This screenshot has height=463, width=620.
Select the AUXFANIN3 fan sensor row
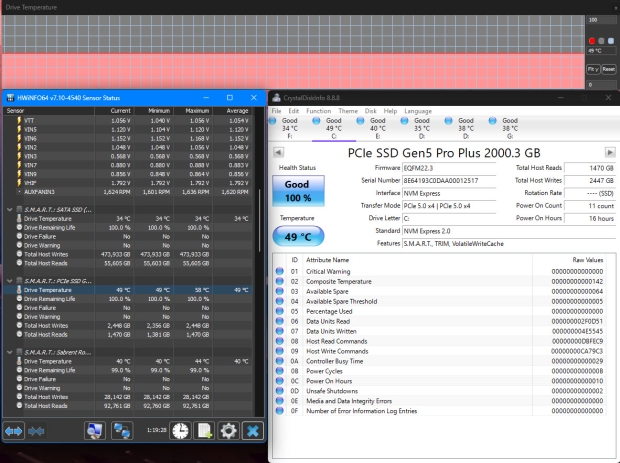pos(128,192)
